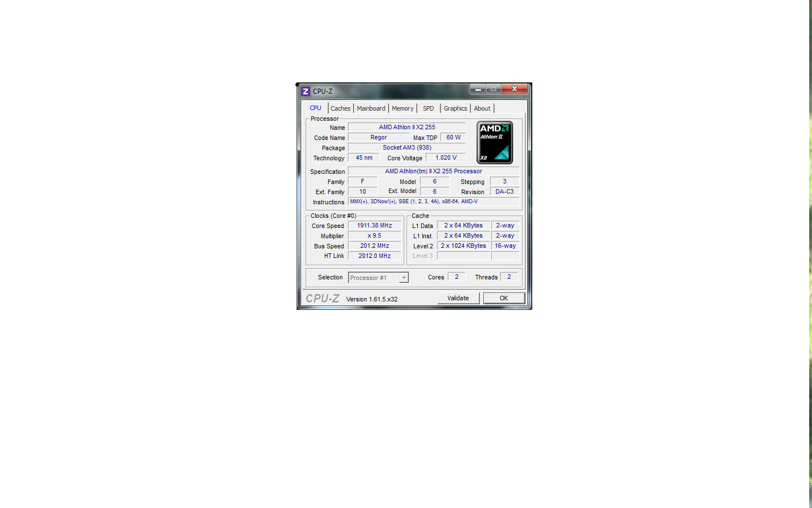Click the Core Voltage value '1.020 V'
The image size is (812, 508).
tap(446, 157)
